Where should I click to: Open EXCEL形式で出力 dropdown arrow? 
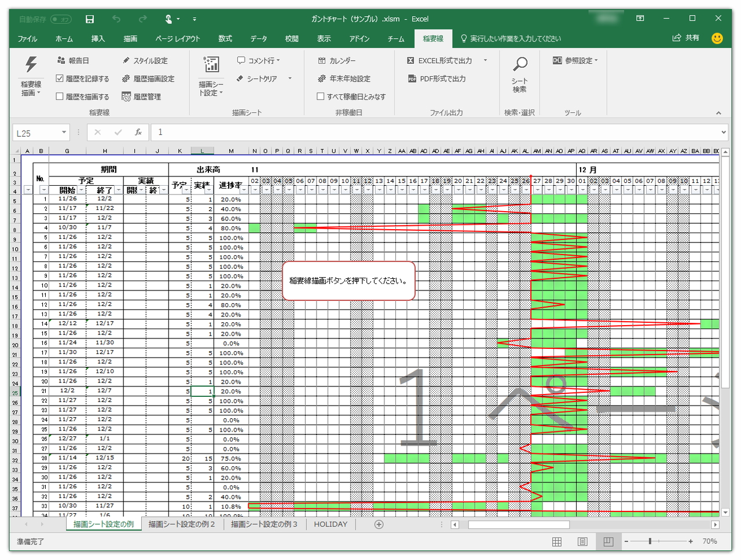coord(485,60)
